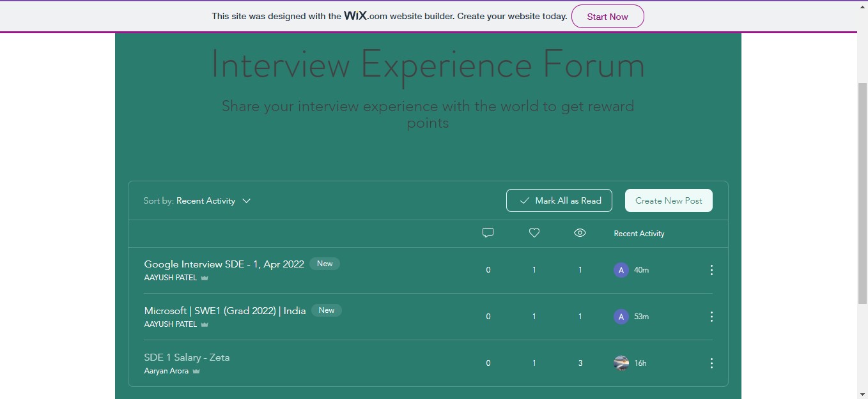Expand the Sort by Recent Activity dropdown
This screenshot has height=399, width=868.
coord(197,200)
